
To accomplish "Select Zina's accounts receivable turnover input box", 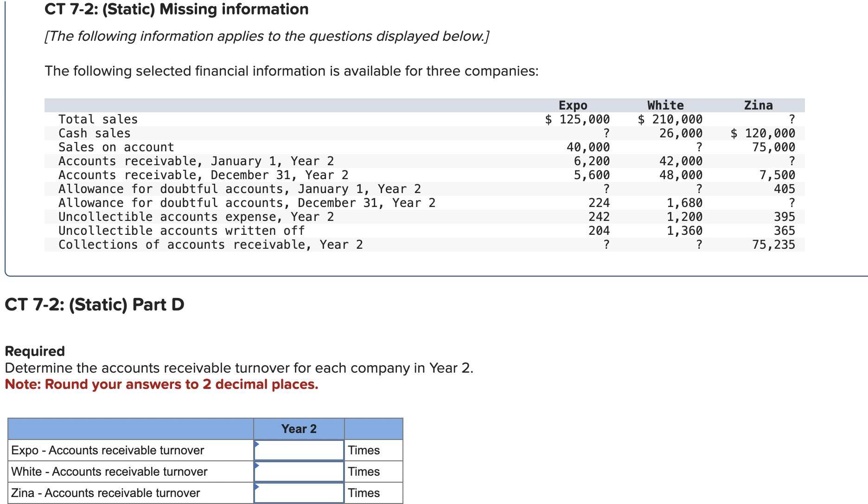I will point(299,492).
